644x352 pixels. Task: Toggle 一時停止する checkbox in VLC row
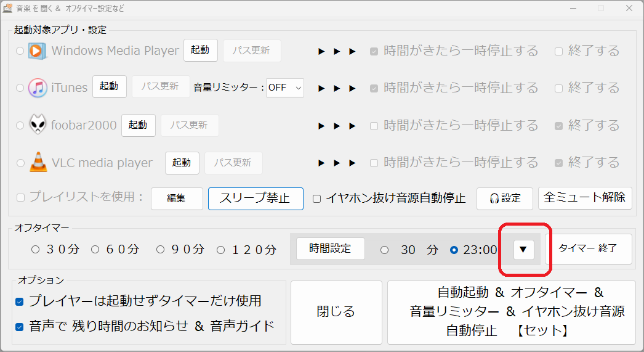tap(374, 163)
